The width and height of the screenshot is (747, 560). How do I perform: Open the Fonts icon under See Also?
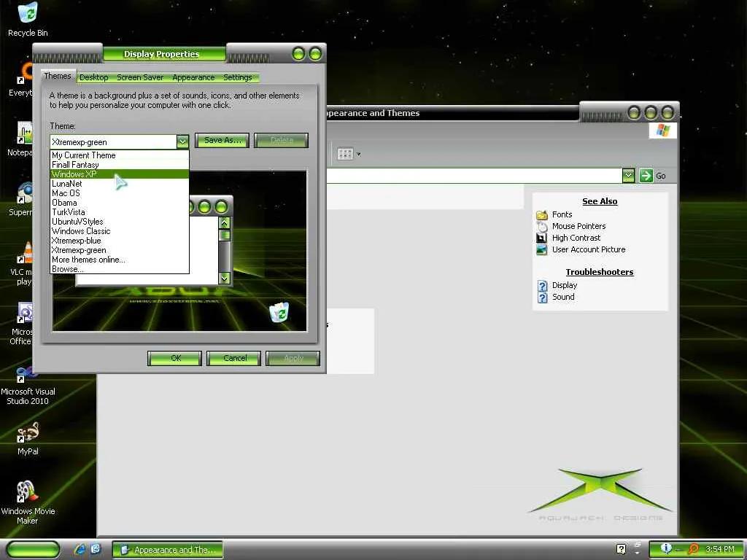click(x=542, y=215)
